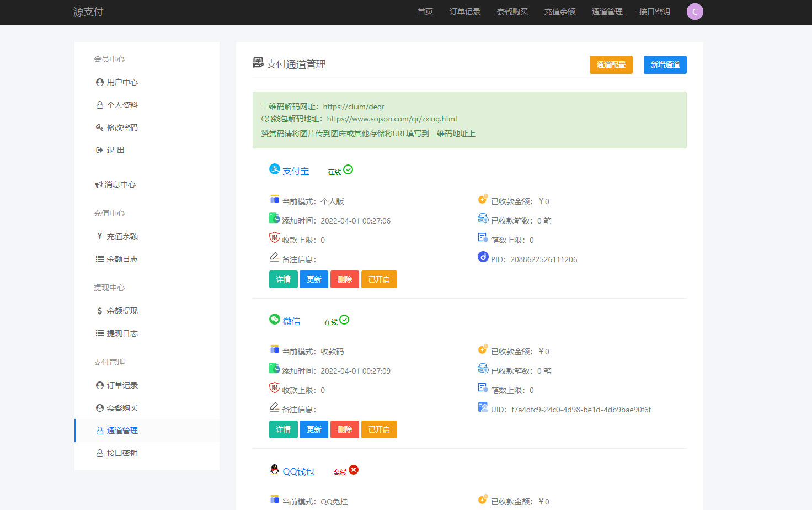The width and height of the screenshot is (812, 510).
Task: Click WeChat's 备注信息 pencil icon
Action: click(x=274, y=407)
